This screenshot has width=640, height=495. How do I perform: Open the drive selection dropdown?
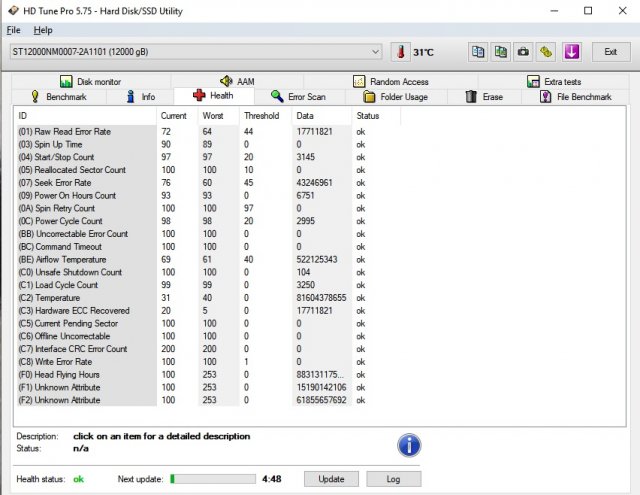[196, 52]
